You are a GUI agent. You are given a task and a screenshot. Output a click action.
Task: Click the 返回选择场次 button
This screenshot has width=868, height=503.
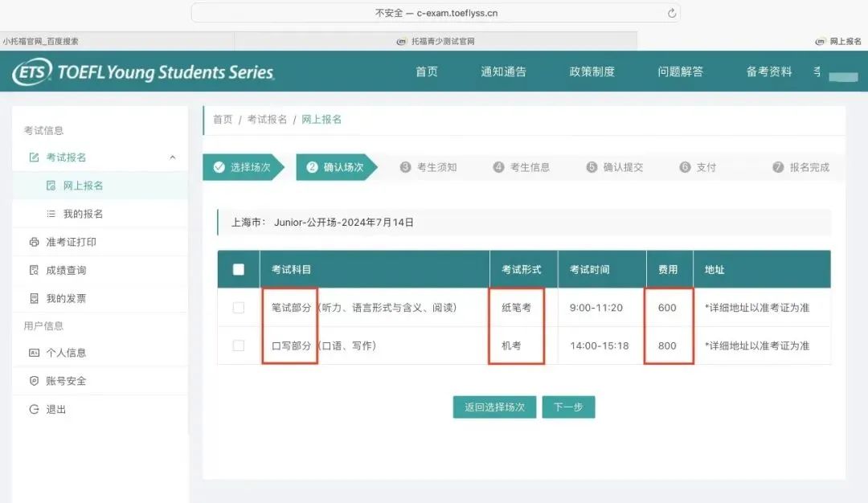[x=494, y=407]
